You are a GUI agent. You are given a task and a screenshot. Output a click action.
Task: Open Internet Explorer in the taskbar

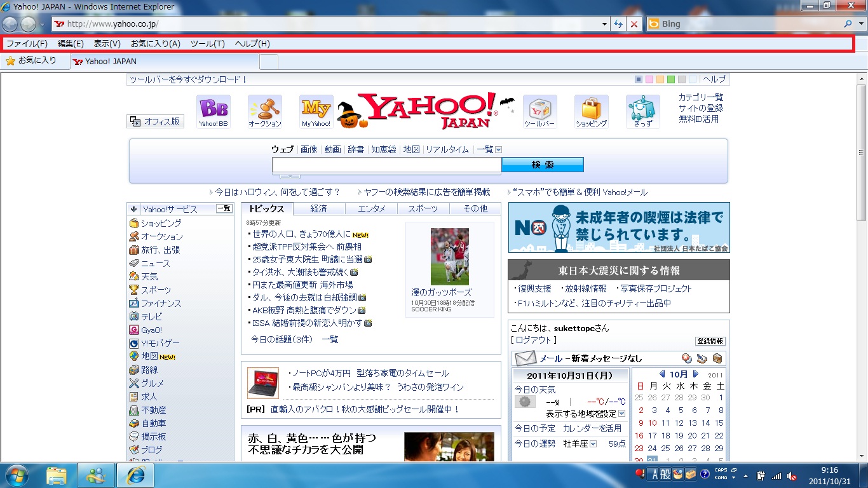click(x=135, y=475)
